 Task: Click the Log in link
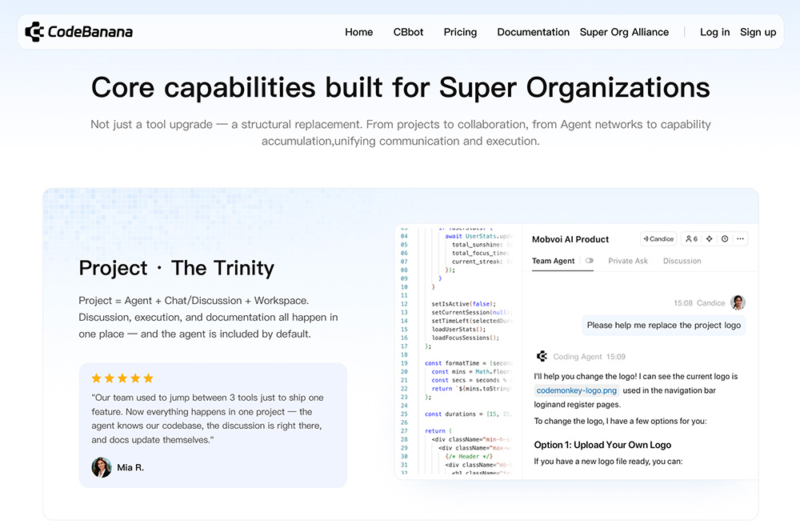[714, 32]
